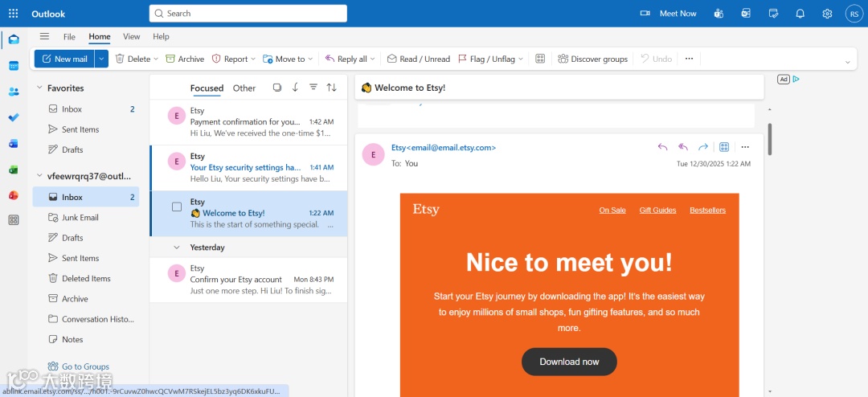
Task: Open the message list Filter icon
Action: click(x=313, y=88)
